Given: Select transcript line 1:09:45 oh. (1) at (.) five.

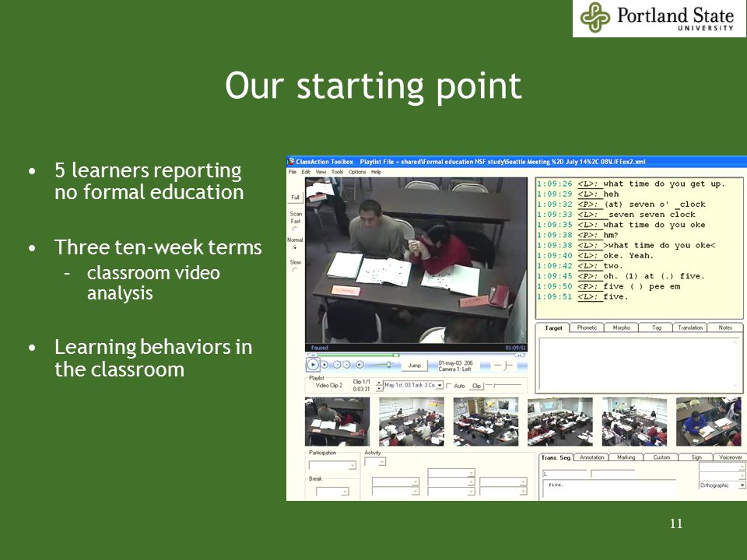Looking at the screenshot, I should 621,276.
